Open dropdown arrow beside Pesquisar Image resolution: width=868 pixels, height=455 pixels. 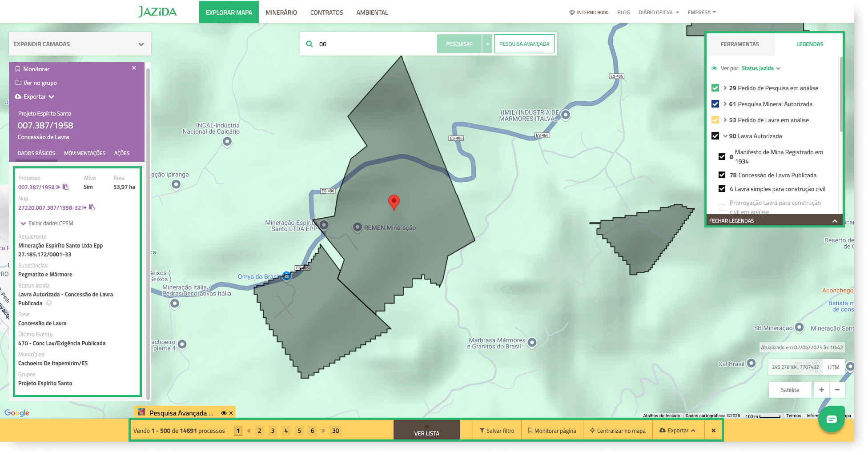[487, 44]
